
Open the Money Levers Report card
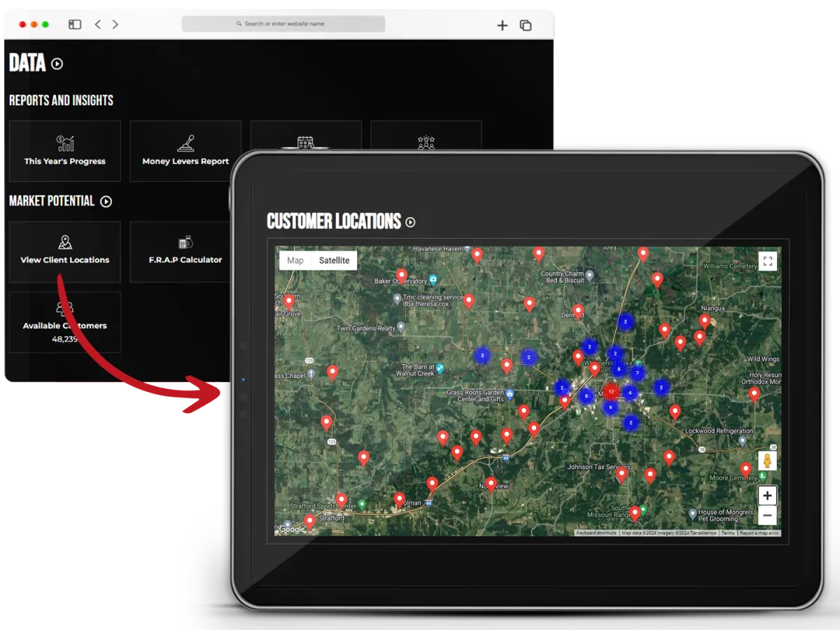point(185,151)
